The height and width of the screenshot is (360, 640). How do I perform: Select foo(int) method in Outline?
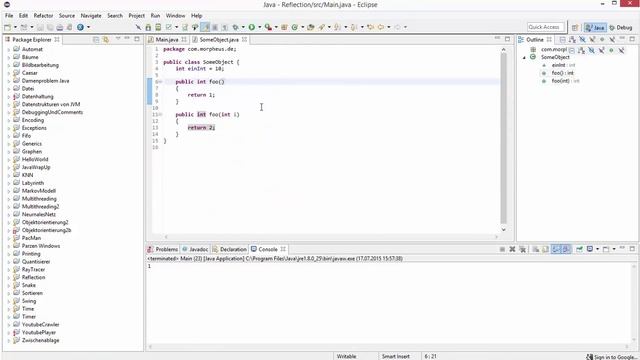tap(560, 81)
